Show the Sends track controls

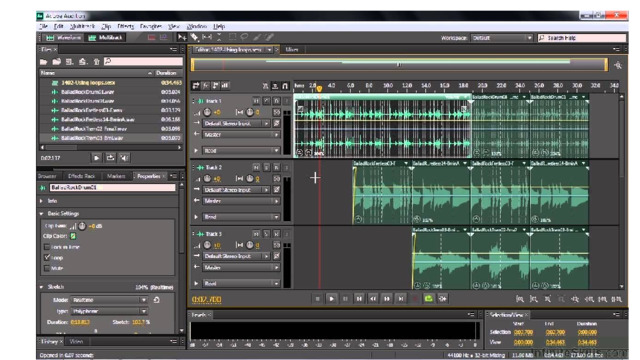pos(215,86)
